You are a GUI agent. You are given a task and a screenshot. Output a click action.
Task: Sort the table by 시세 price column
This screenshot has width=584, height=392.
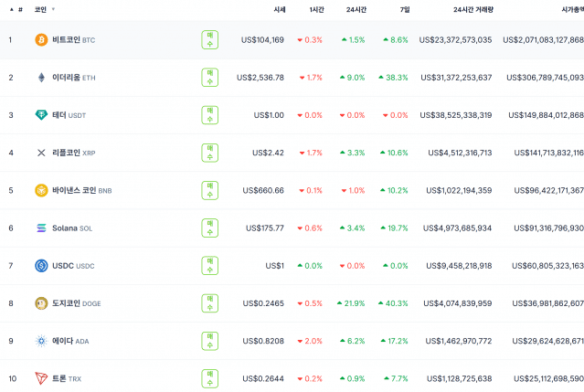pyautogui.click(x=279, y=9)
